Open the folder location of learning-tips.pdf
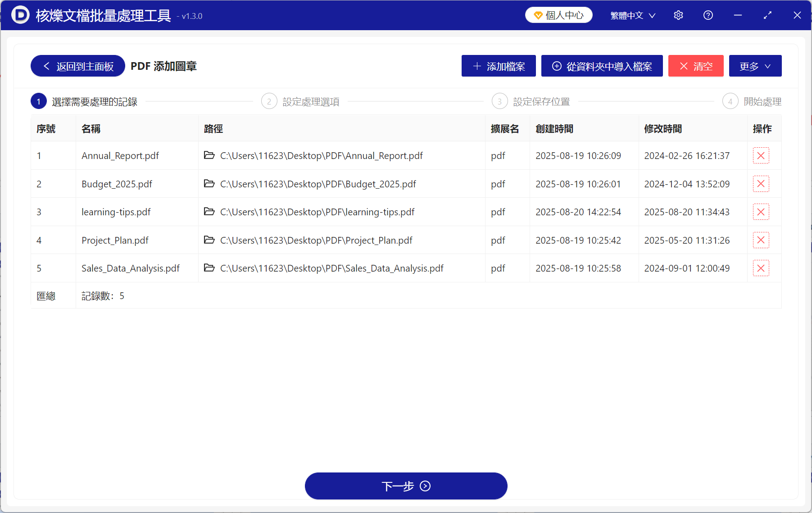812x513 pixels. (x=209, y=212)
